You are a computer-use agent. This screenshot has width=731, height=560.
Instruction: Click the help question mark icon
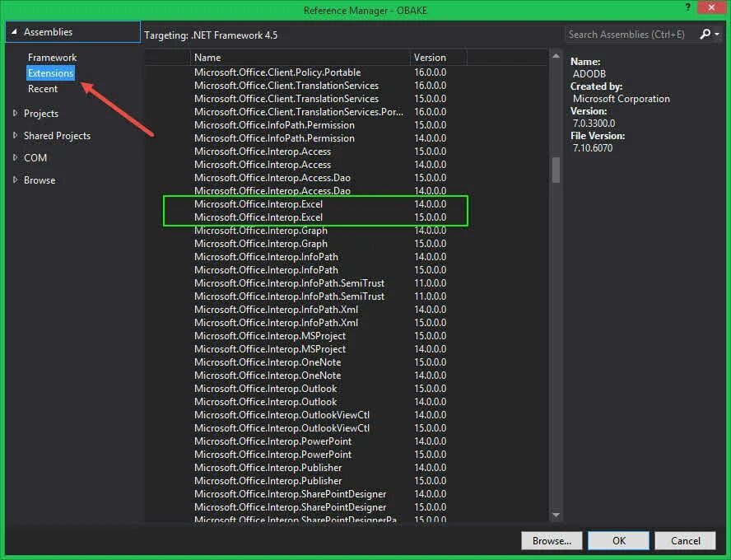[687, 7]
